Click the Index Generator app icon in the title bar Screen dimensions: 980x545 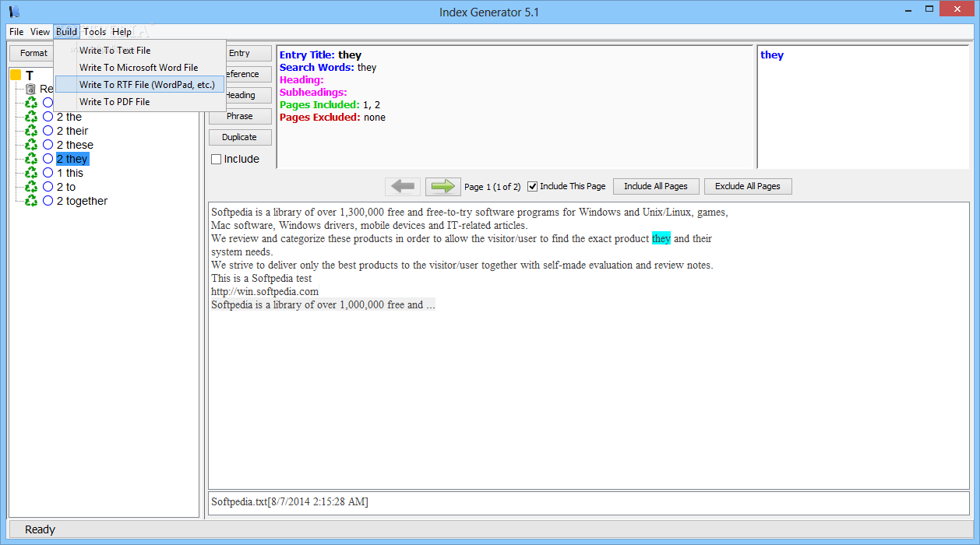(x=14, y=12)
